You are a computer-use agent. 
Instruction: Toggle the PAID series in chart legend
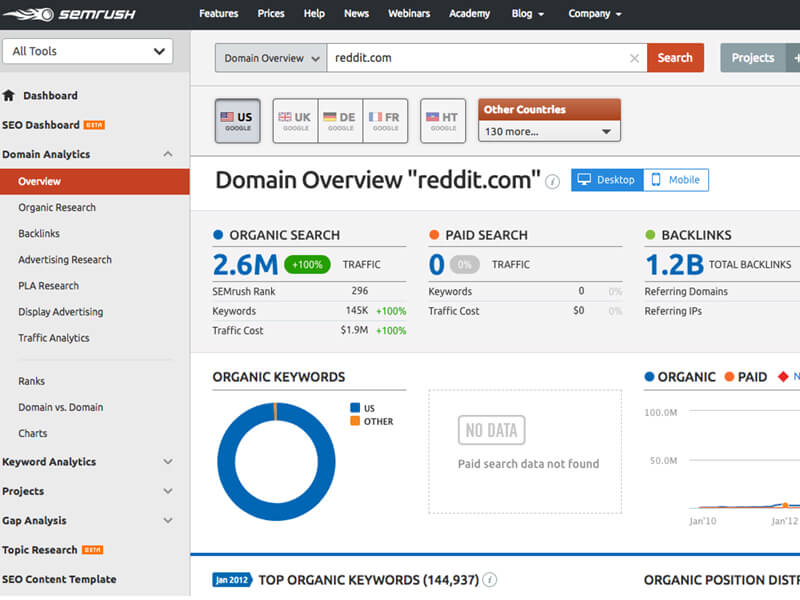(745, 377)
